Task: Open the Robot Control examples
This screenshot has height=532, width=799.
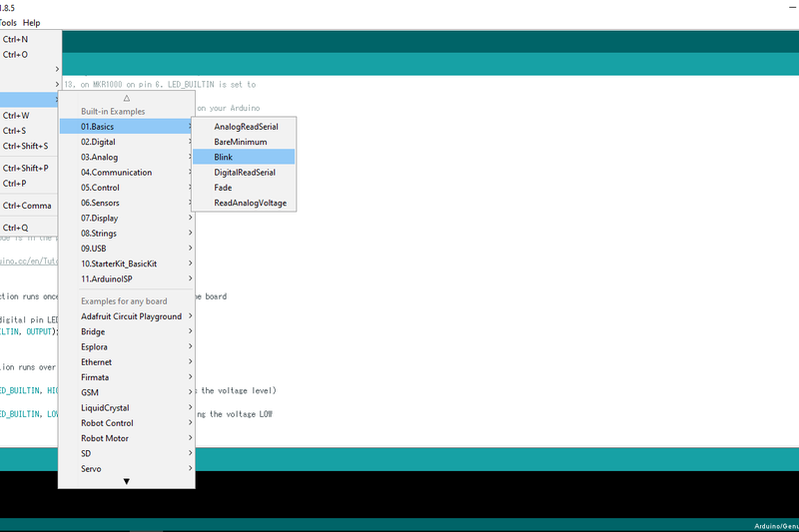Action: 127,423
